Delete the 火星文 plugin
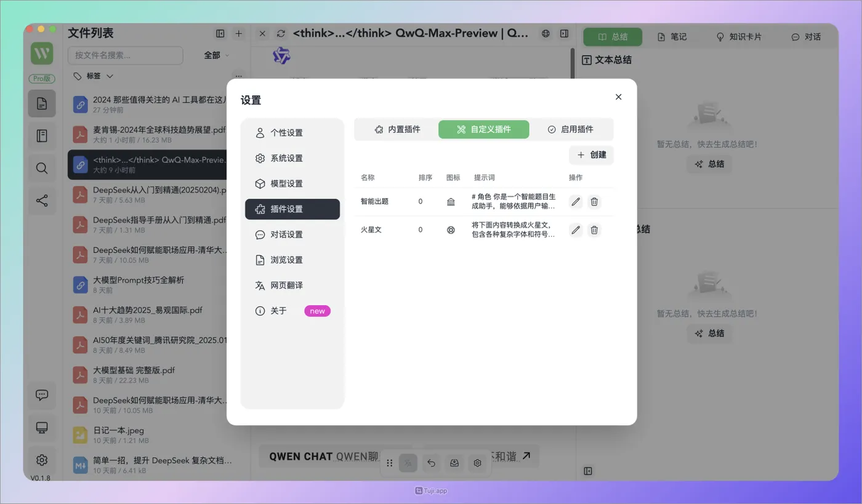Viewport: 862px width, 504px height. pyautogui.click(x=594, y=230)
